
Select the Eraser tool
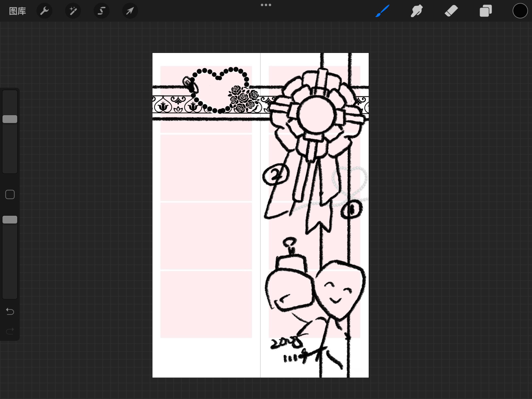[451, 11]
